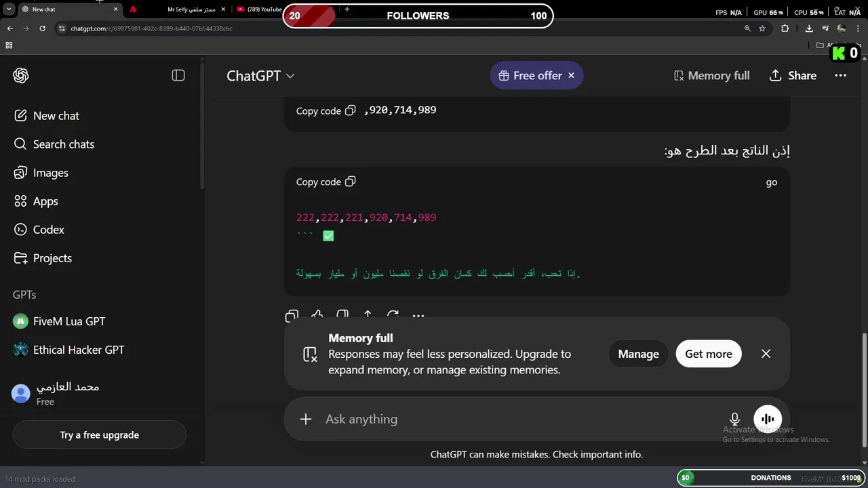Image resolution: width=868 pixels, height=488 pixels.
Task: Click the browser zoom magnifier icon in address bar
Action: click(x=747, y=28)
